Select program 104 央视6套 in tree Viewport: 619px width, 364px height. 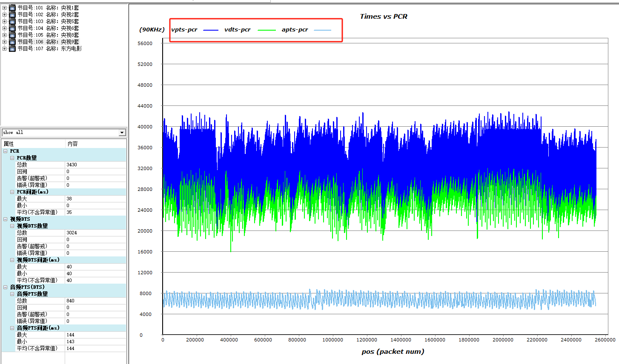pos(48,28)
